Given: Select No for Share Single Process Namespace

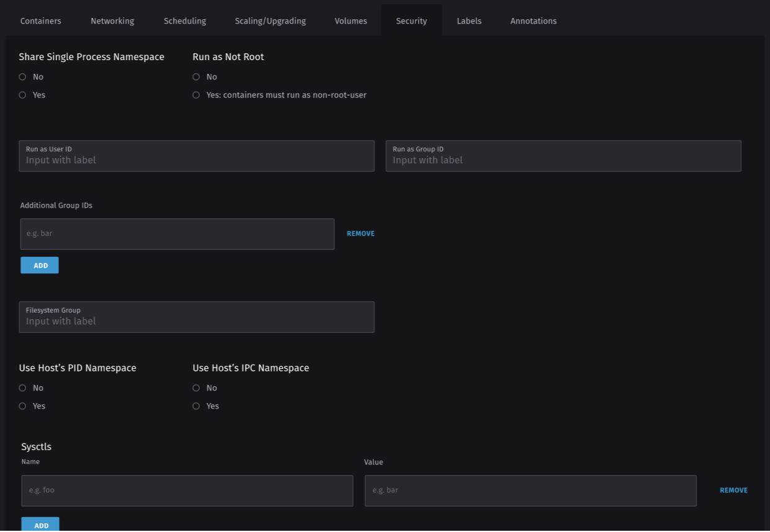Looking at the screenshot, I should pos(22,76).
